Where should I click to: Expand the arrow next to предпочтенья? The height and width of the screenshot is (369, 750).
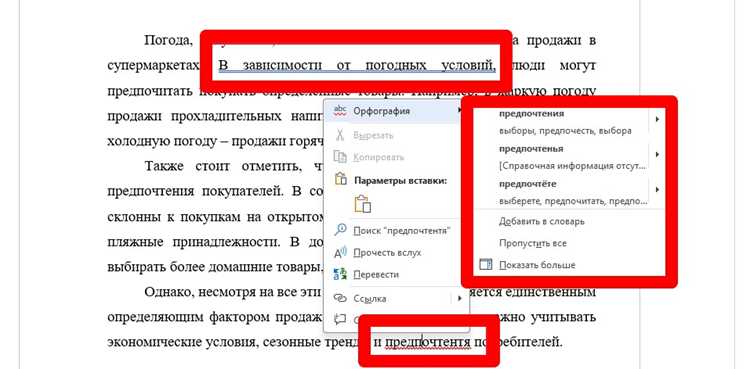pyautogui.click(x=657, y=154)
